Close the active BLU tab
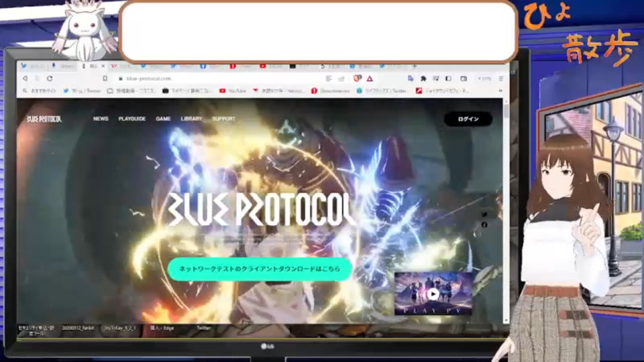The width and height of the screenshot is (644, 362). pos(103,66)
